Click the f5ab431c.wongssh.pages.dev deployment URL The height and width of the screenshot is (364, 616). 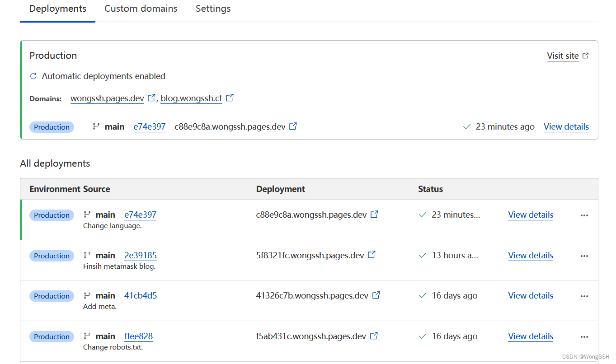311,336
